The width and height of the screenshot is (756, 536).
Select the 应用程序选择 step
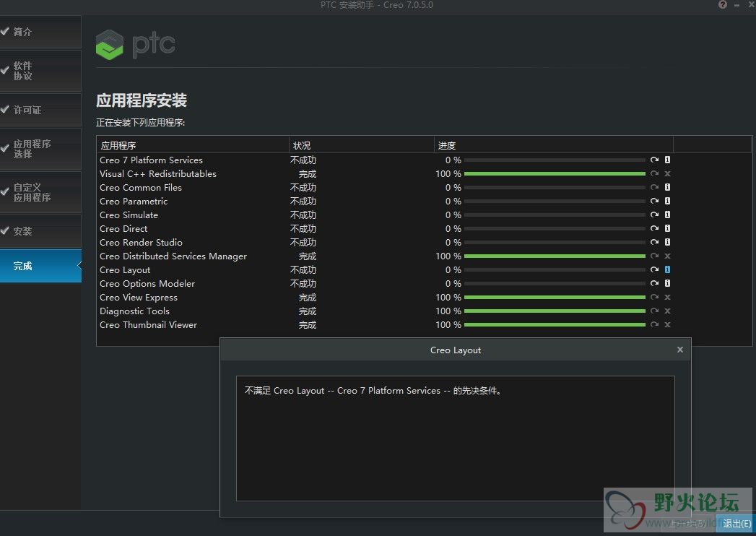pyautogui.click(x=40, y=149)
